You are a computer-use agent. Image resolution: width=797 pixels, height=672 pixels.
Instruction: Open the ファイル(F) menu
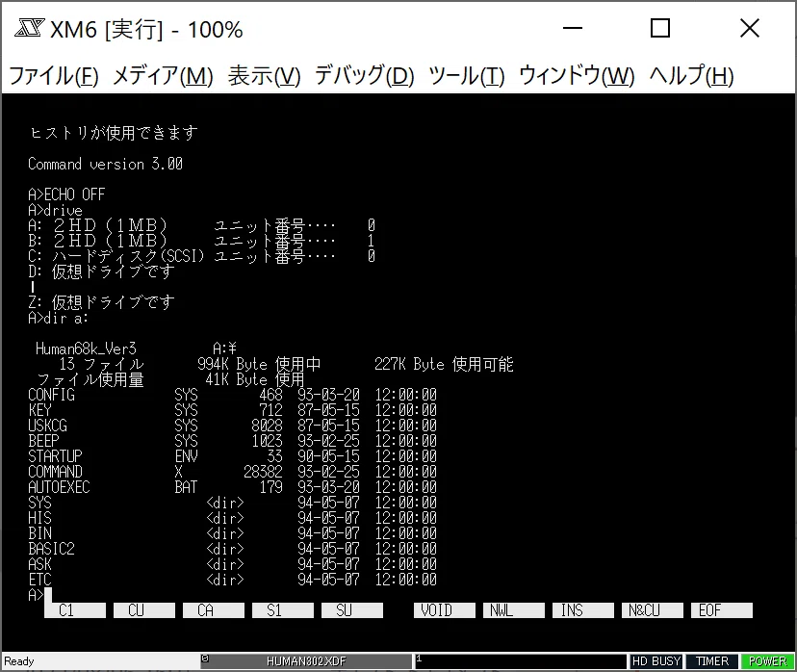click(54, 76)
